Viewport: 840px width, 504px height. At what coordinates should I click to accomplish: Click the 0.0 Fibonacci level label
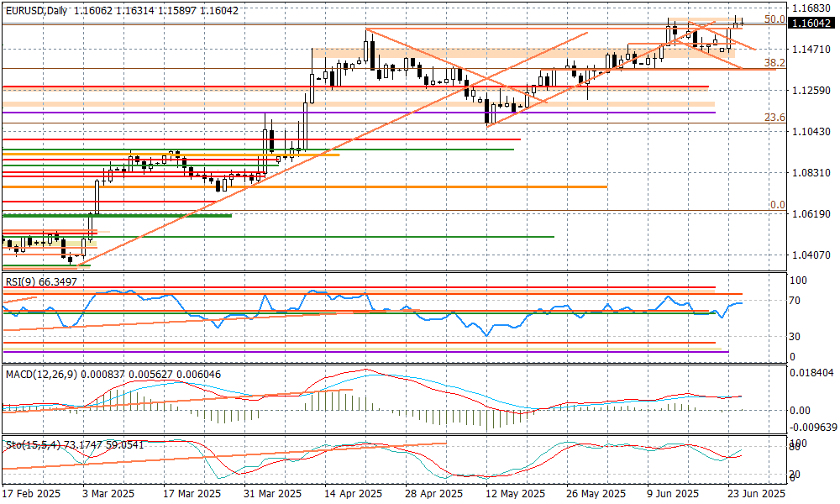(x=777, y=205)
